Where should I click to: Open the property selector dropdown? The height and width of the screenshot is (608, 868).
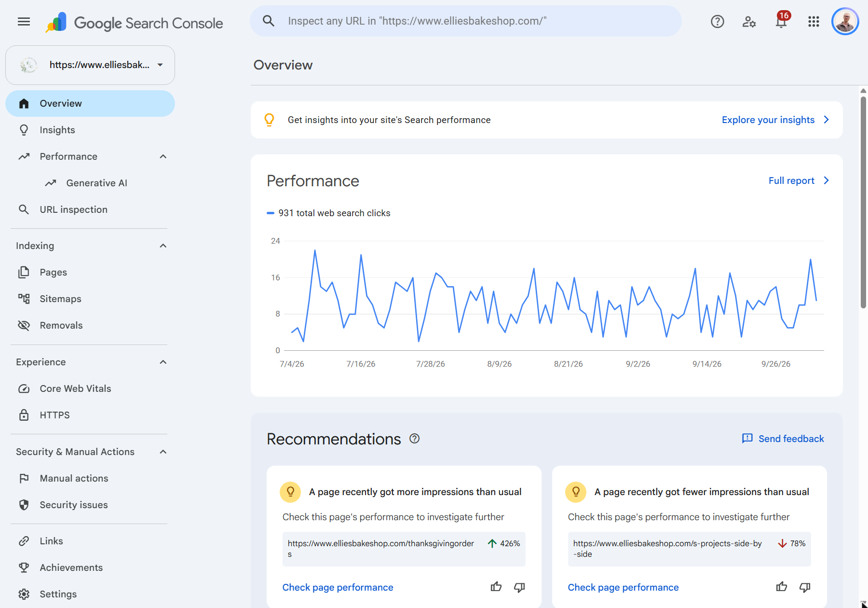[90, 65]
